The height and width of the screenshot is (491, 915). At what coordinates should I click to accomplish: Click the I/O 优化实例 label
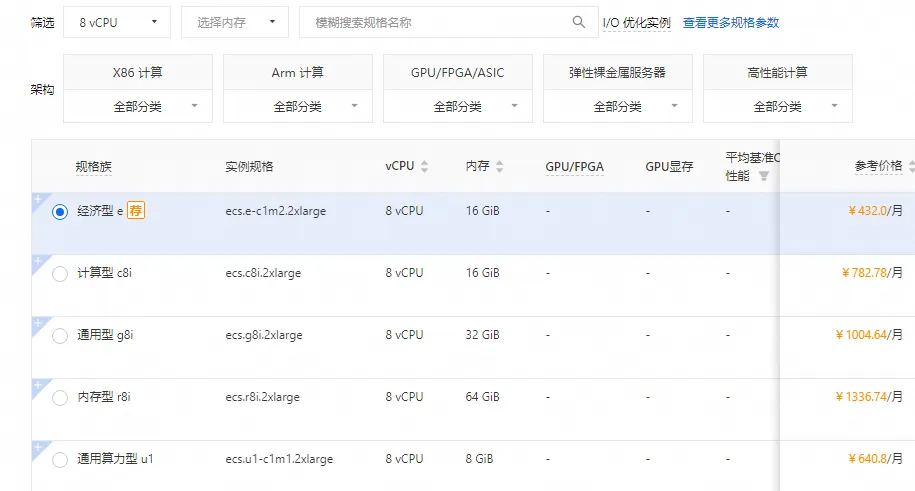[x=637, y=23]
